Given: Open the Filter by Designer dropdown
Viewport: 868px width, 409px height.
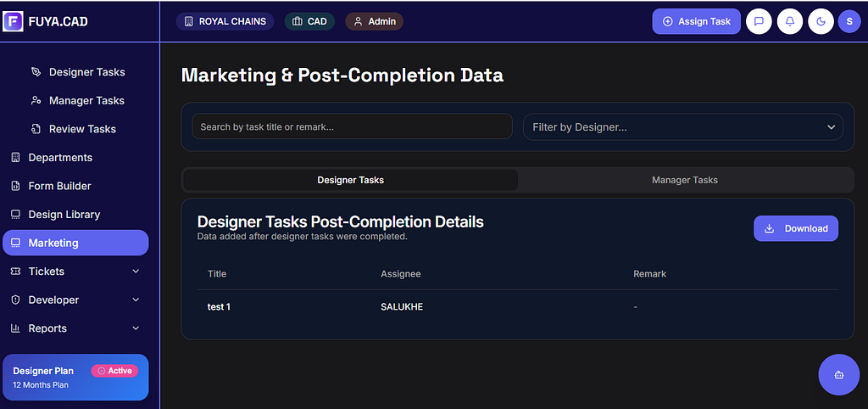Looking at the screenshot, I should (x=683, y=127).
